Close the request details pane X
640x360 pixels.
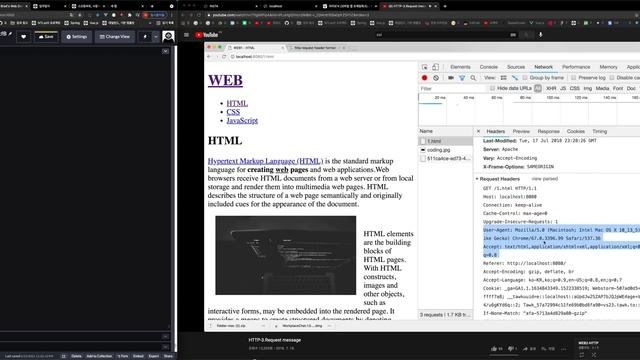click(x=478, y=131)
